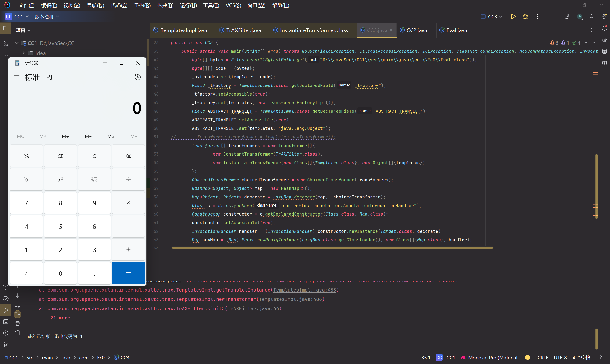Viewport: 610px width, 364px height.
Task: Open calculator history
Action: point(137,77)
